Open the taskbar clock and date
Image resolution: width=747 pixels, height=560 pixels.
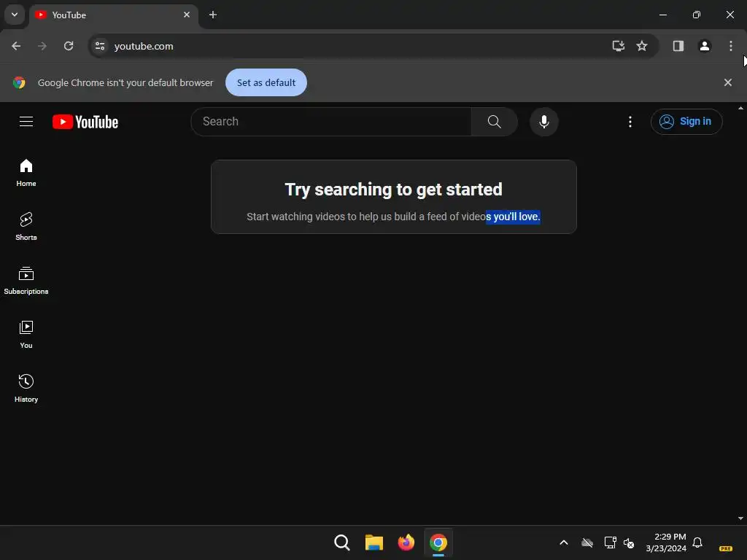click(666, 542)
